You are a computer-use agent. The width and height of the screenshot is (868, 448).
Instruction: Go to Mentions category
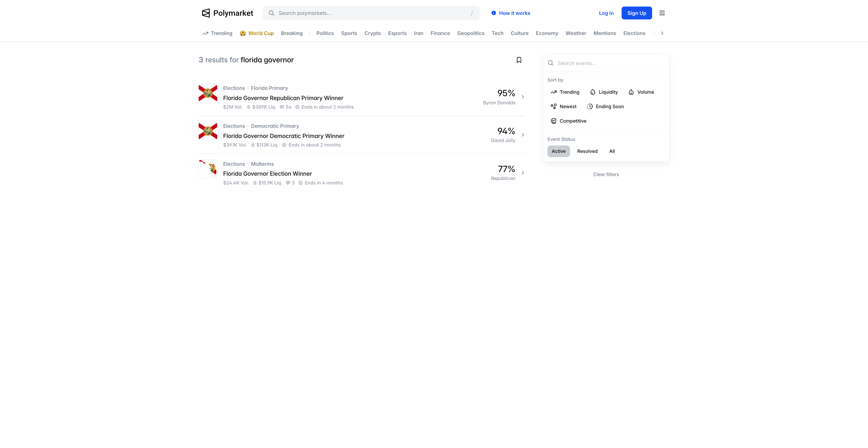[604, 33]
